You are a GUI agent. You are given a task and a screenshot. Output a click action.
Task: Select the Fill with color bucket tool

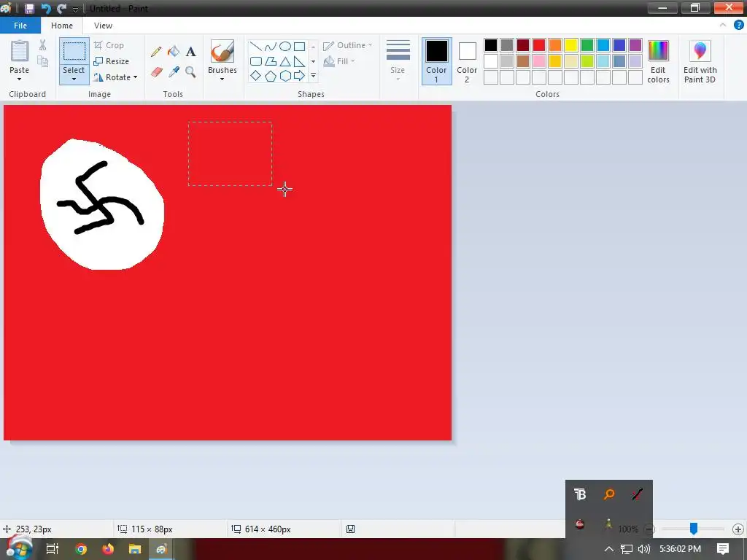point(174,52)
